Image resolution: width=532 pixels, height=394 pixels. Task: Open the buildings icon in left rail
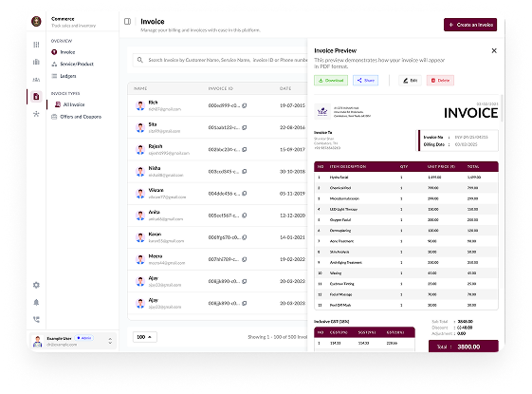[x=36, y=62]
